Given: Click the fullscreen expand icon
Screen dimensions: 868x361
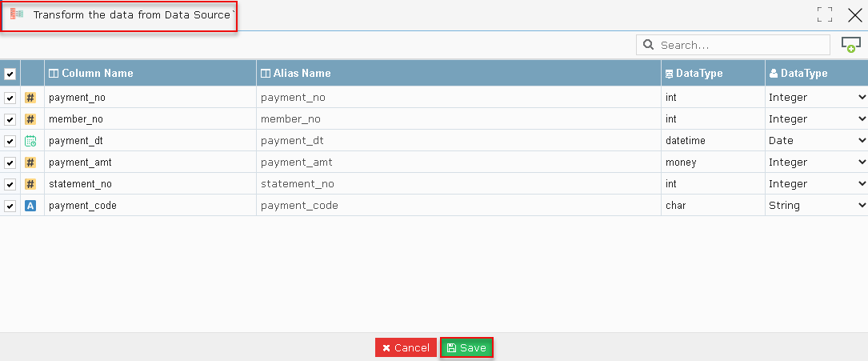Looking at the screenshot, I should [x=825, y=15].
